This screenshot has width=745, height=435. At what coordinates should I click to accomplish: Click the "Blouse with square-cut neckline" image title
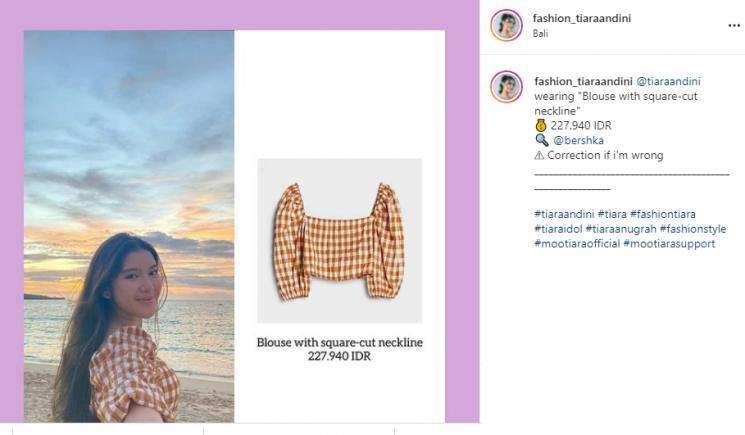point(339,342)
